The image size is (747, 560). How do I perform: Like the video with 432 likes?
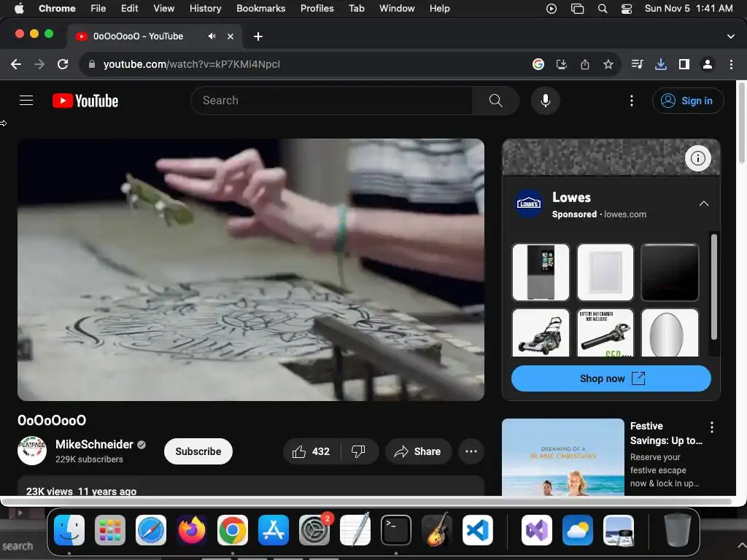point(311,451)
